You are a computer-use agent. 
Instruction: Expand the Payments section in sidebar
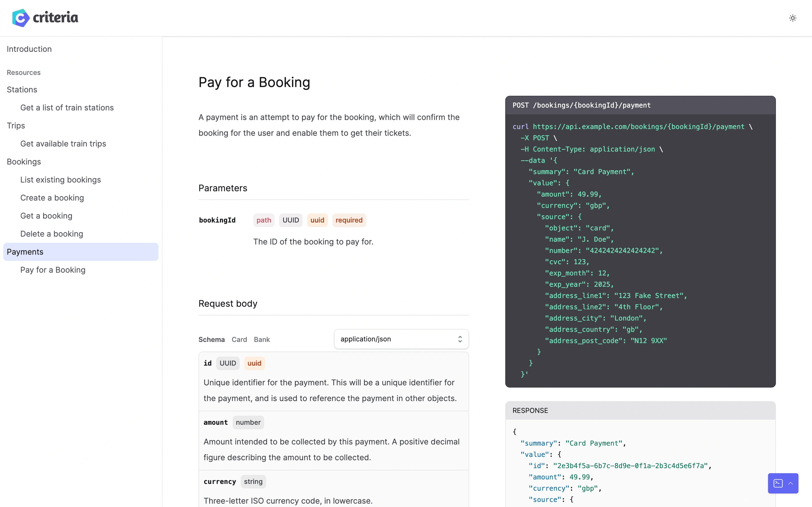[x=25, y=251]
